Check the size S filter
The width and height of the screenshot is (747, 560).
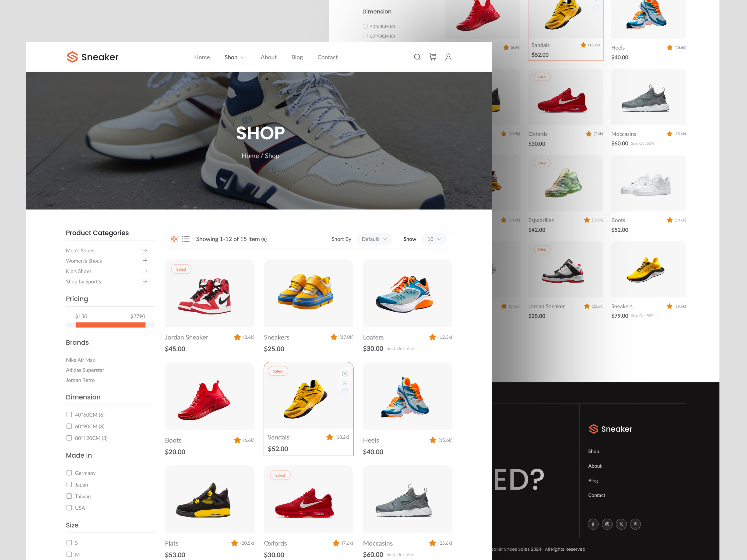click(x=69, y=542)
